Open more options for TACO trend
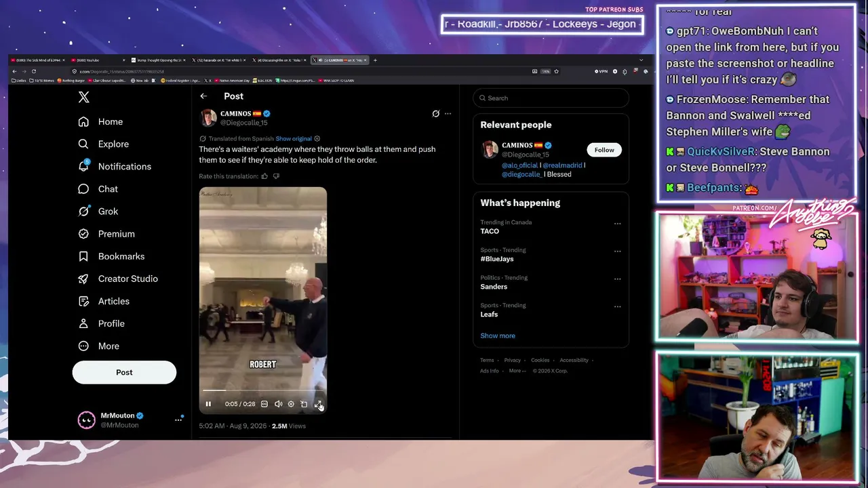The width and height of the screenshot is (868, 488). (x=617, y=224)
